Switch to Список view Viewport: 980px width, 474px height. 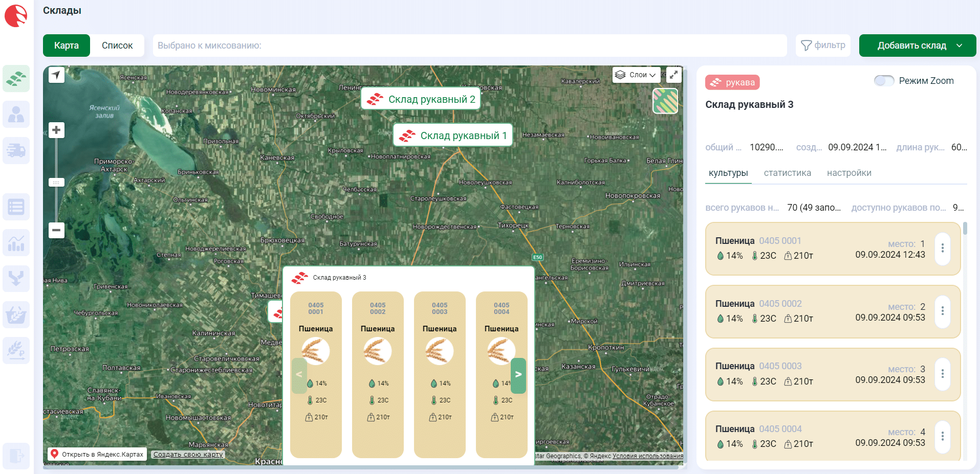click(x=117, y=46)
